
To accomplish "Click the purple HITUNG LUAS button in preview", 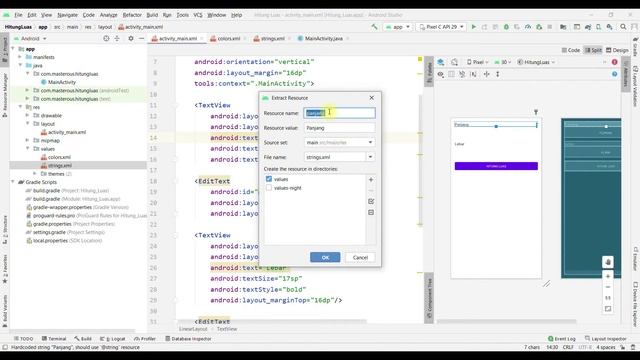I will click(x=496, y=166).
